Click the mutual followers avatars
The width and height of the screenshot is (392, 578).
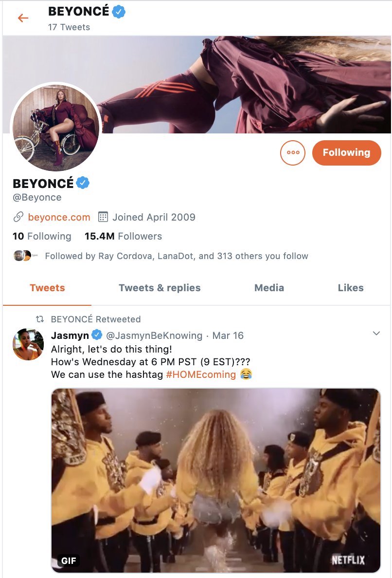pyautogui.click(x=23, y=256)
